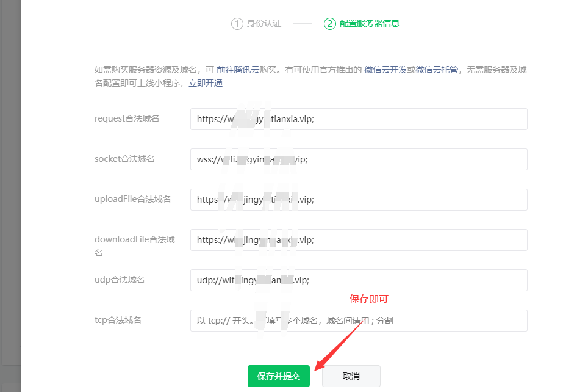588x392 pixels.
Task: Click the green 保存并提交 button
Action: [x=278, y=376]
